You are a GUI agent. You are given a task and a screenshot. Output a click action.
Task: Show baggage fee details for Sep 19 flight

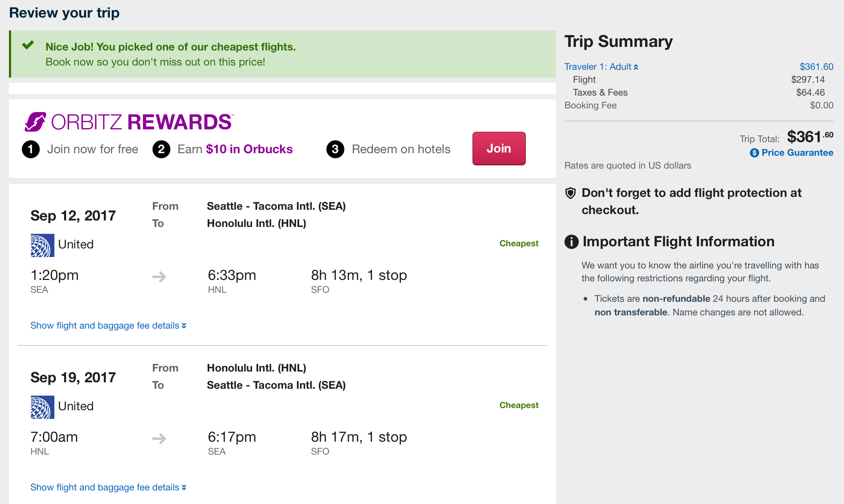point(108,487)
